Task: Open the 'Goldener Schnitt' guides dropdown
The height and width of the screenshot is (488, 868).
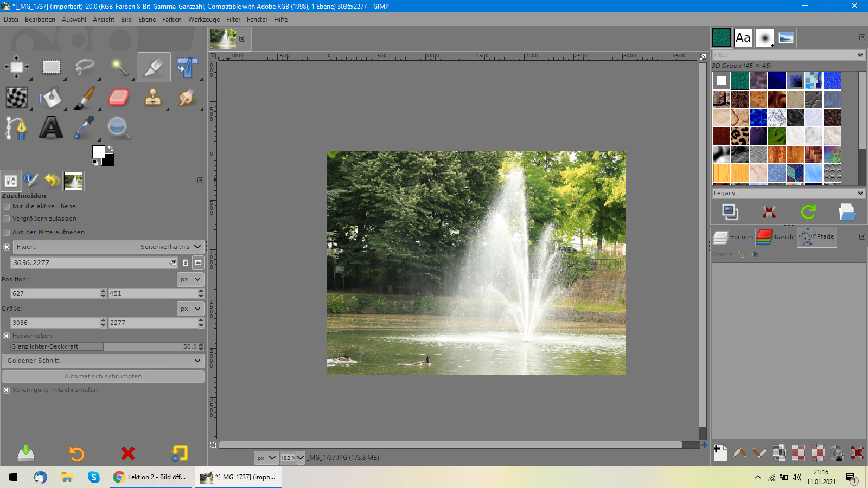Action: coord(103,361)
